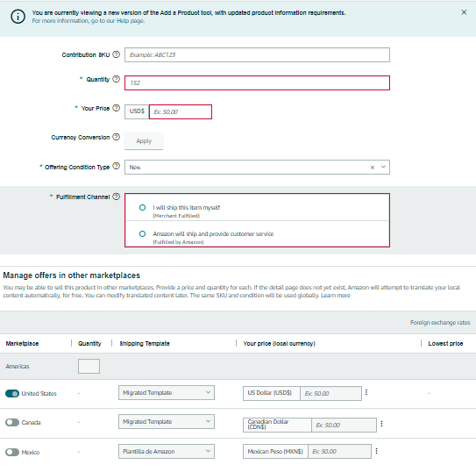Choose the Fulfilled by Amazon radio option
This screenshot has height=465, width=476.
coord(142,234)
